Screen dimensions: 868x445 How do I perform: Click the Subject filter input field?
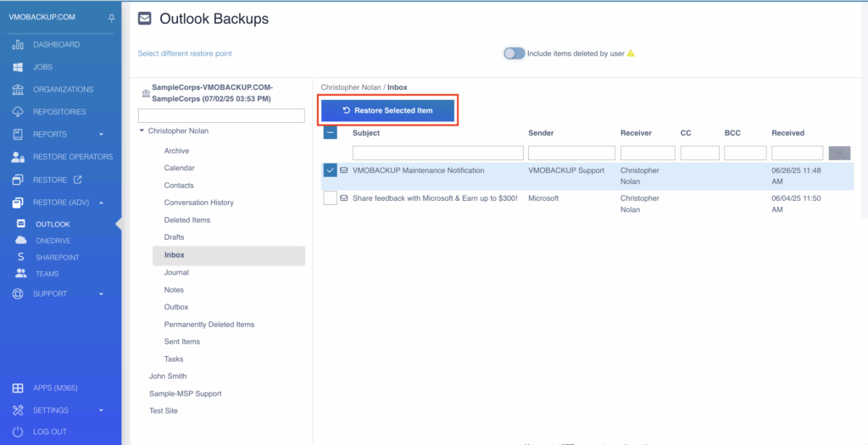tap(438, 153)
